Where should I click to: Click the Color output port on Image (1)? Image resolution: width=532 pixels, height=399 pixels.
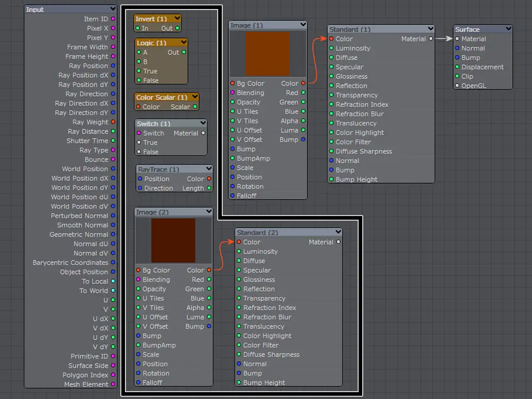(x=303, y=84)
